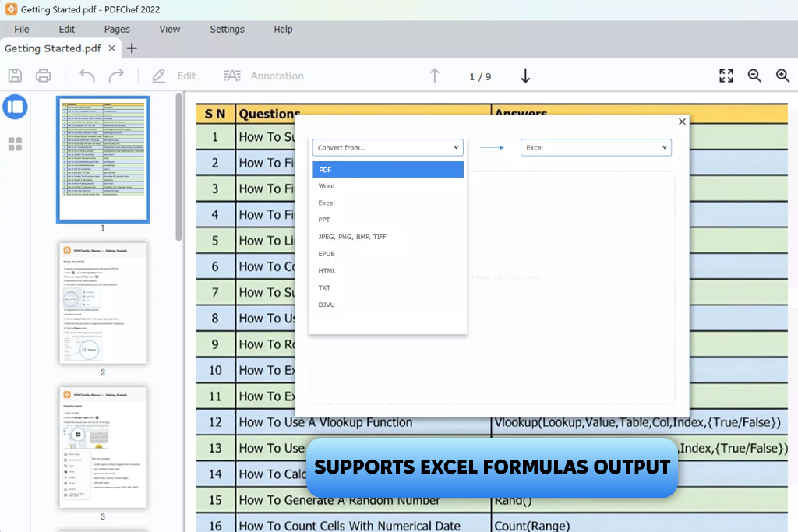Choose EPUB in the convert-from list
This screenshot has height=532, width=798.
[388, 254]
